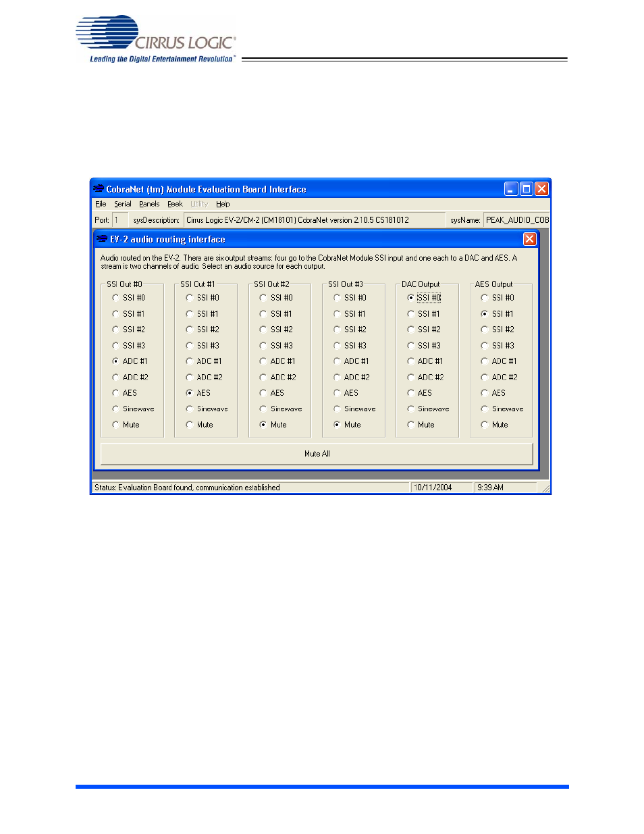
Task: Select ADC #1 for AES Output
Action: (500, 361)
